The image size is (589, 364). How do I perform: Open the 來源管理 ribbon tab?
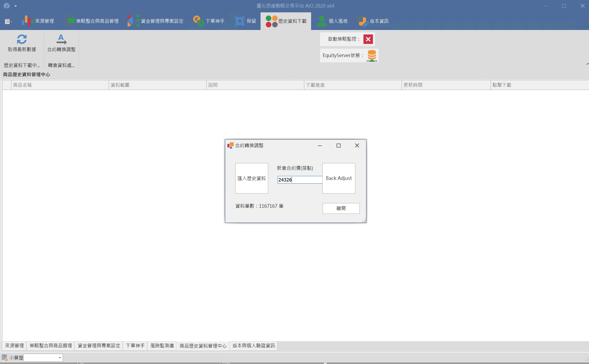(38, 21)
